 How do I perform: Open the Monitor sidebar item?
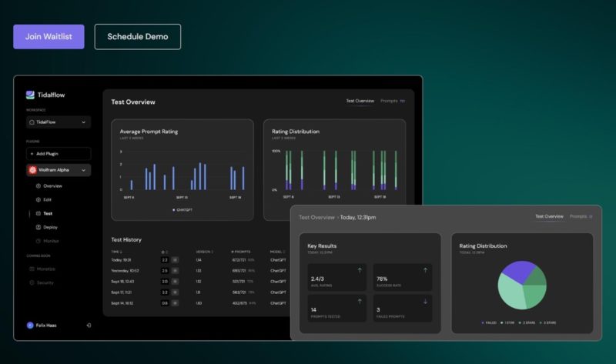pyautogui.click(x=47, y=241)
